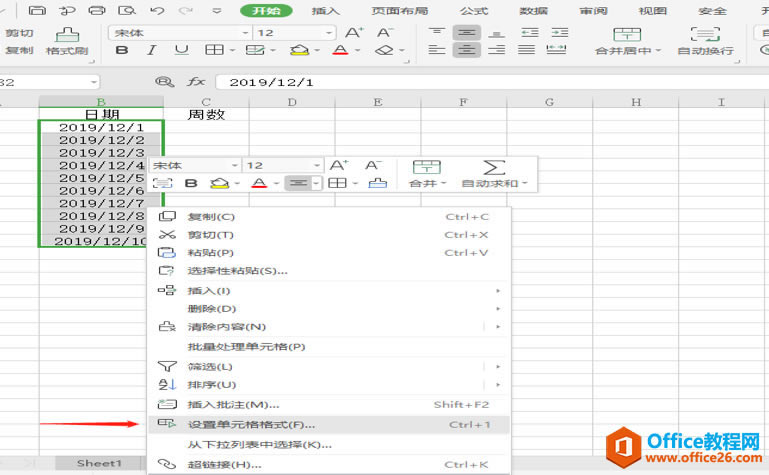Click the Undo arrow icon
The height and width of the screenshot is (475, 769).
[157, 10]
